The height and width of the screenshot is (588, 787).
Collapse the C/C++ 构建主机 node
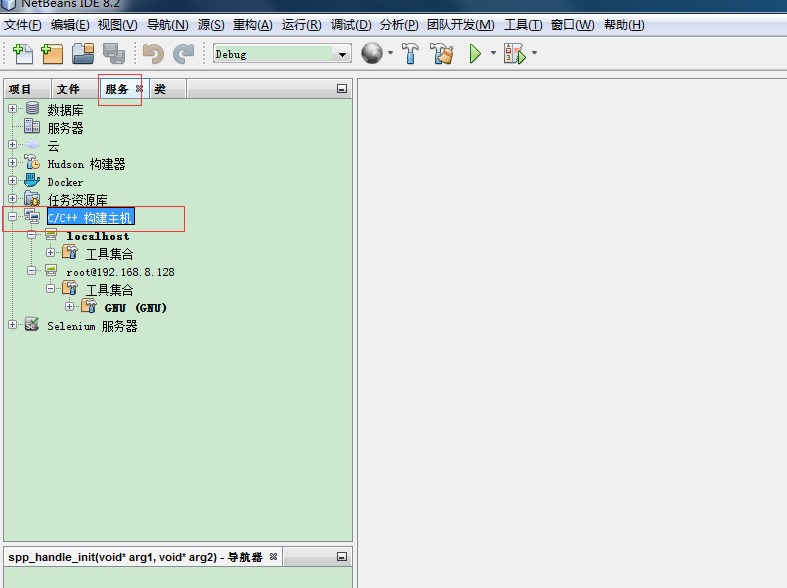pyautogui.click(x=13, y=217)
